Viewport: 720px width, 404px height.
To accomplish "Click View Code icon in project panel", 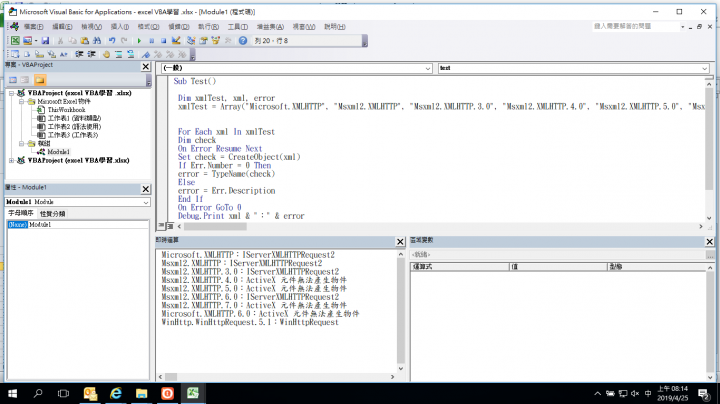I will (13, 80).
